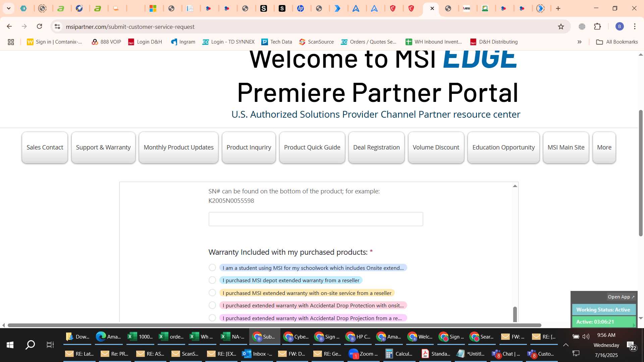This screenshot has height=362, width=644.
Task: Click the address bar URL
Action: [x=130, y=26]
